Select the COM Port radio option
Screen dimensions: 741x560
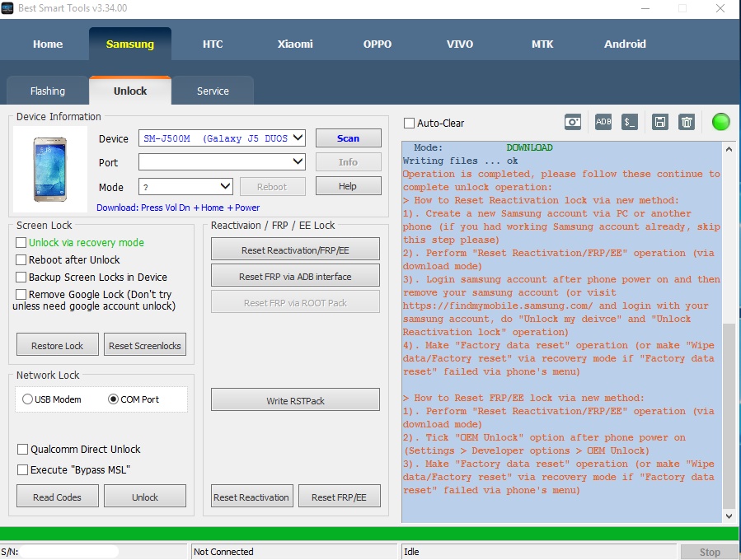[114, 399]
